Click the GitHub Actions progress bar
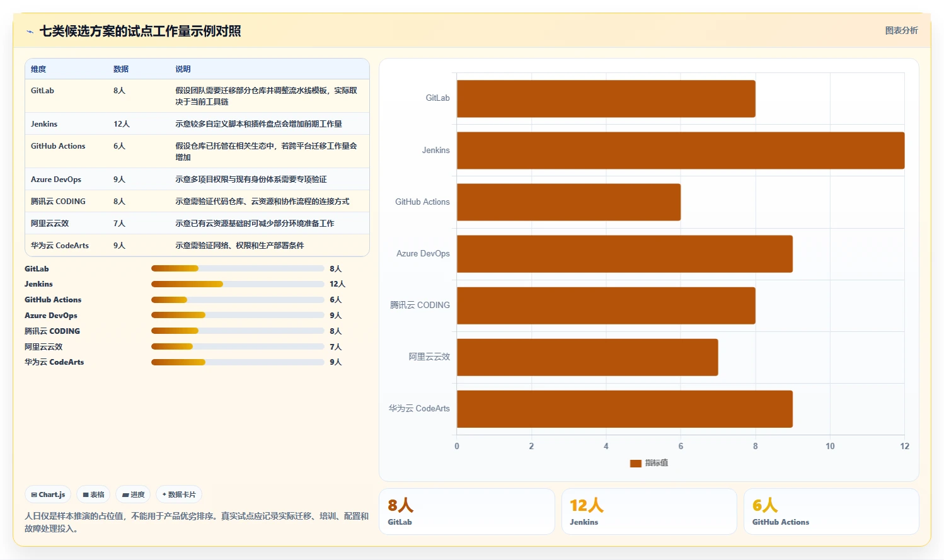Screen dimensions: 944x560 tap(238, 300)
